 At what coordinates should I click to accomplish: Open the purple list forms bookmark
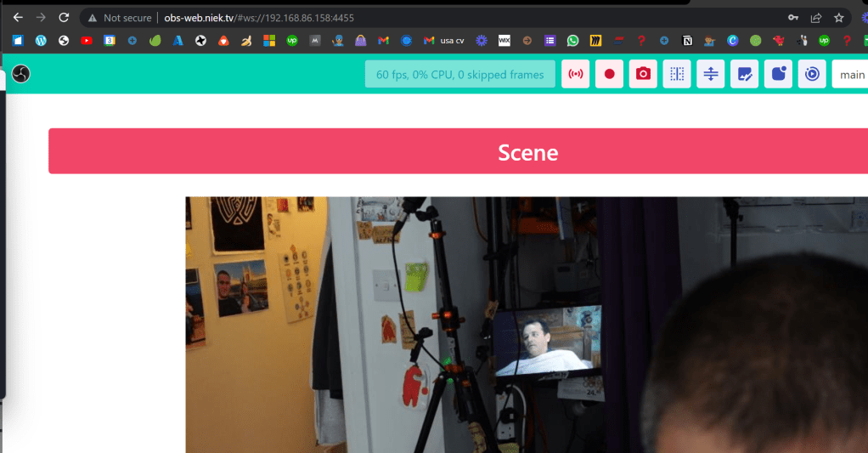click(x=550, y=41)
